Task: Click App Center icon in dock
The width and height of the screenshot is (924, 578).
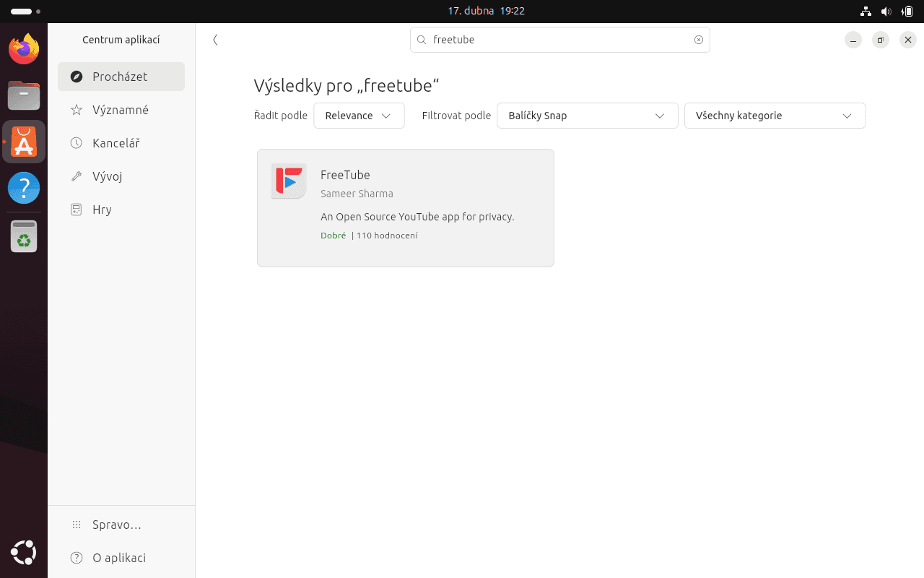Action: tap(24, 142)
